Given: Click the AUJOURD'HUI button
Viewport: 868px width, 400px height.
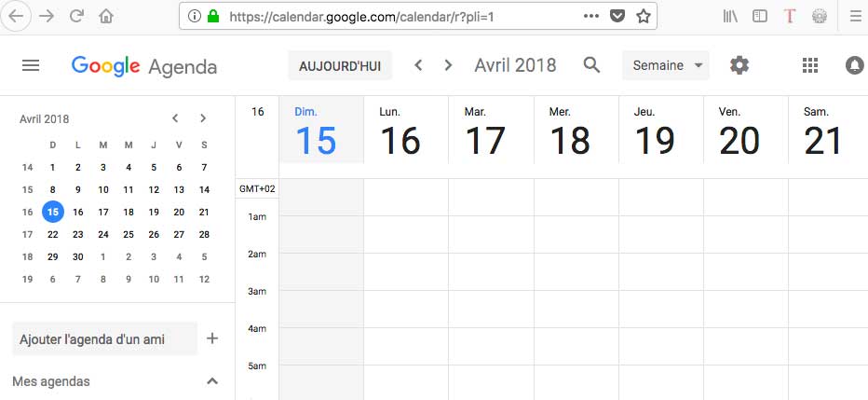Looking at the screenshot, I should click(340, 66).
